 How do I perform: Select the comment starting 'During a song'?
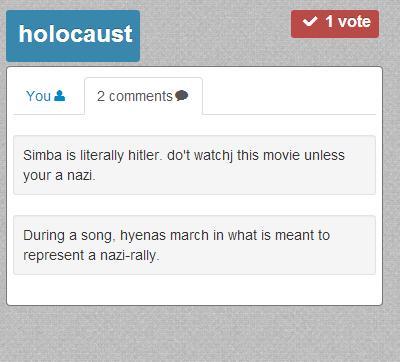click(x=194, y=245)
